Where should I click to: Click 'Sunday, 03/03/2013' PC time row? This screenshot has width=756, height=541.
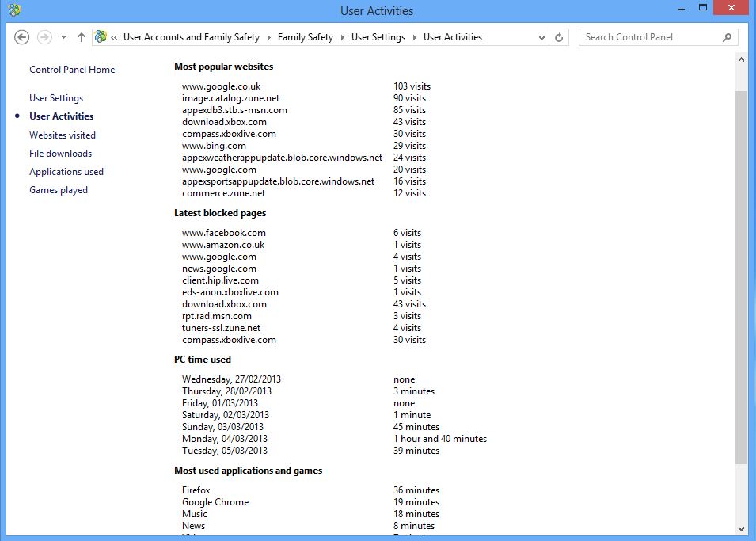222,427
